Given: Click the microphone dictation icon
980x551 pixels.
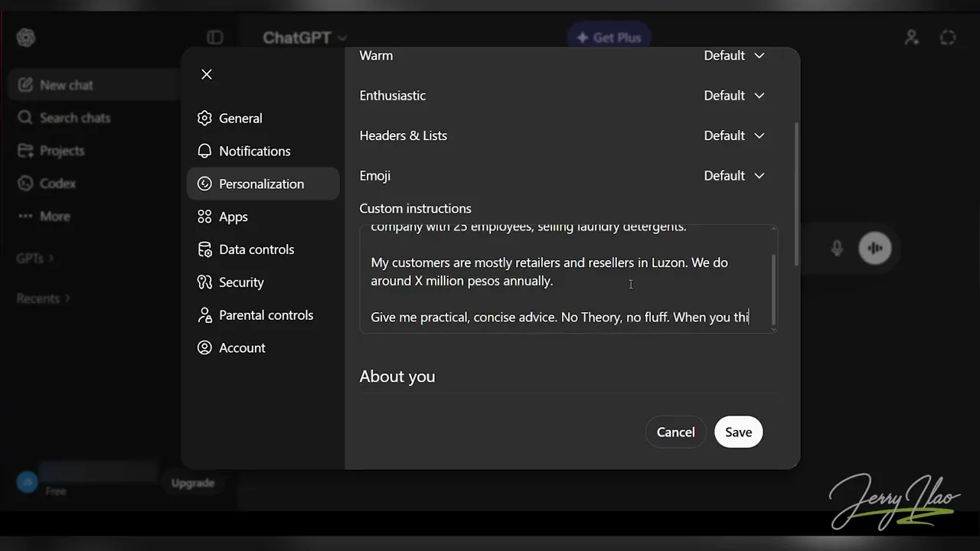Looking at the screenshot, I should pyautogui.click(x=837, y=248).
